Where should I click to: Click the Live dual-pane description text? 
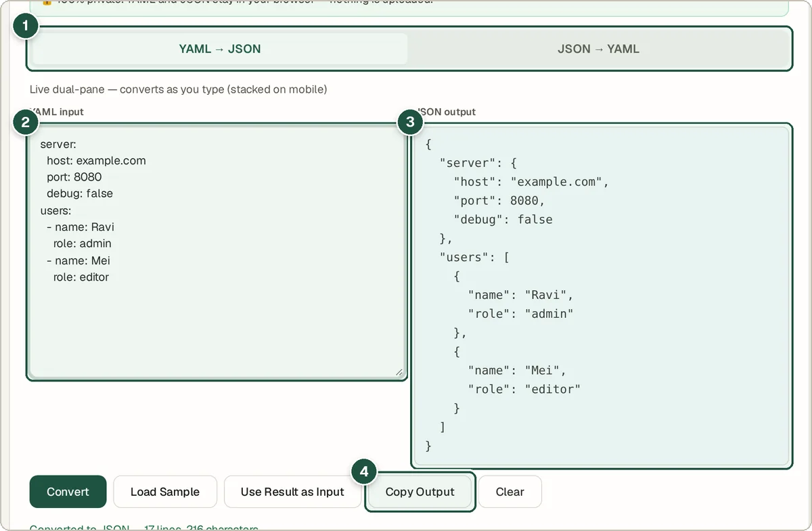coord(179,89)
